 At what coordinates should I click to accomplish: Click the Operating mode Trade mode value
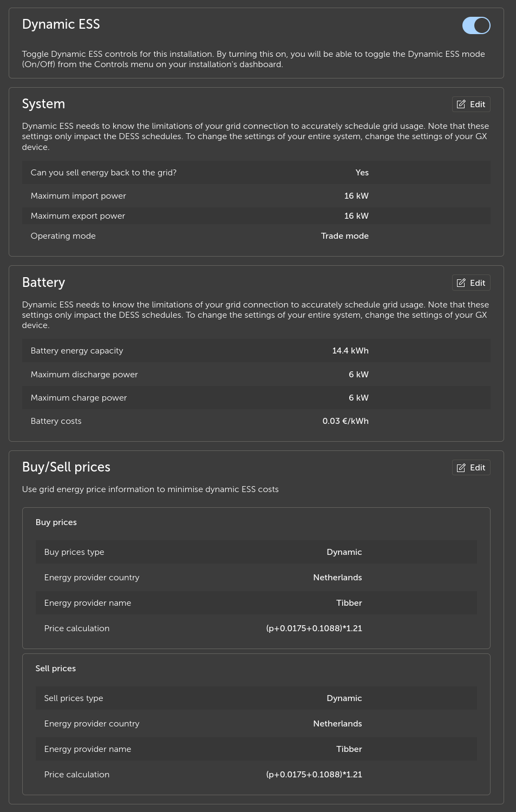344,236
